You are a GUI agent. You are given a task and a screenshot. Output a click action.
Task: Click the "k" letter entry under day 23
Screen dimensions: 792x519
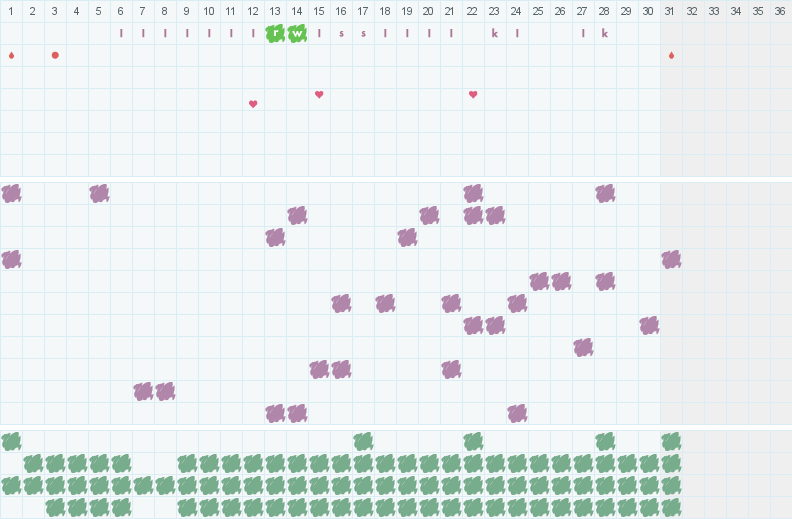(x=495, y=33)
